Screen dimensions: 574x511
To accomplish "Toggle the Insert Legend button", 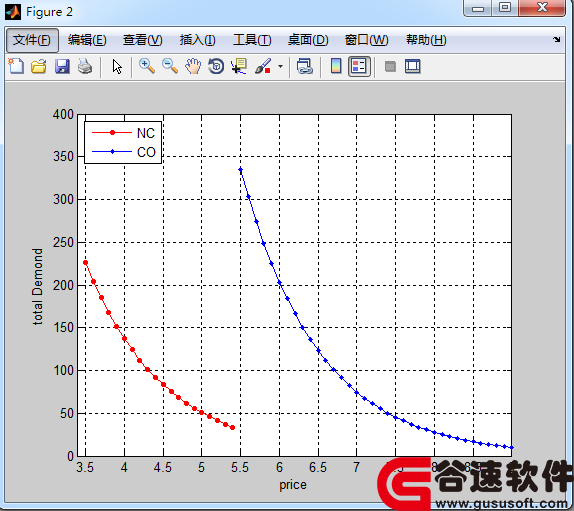I will tap(359, 67).
